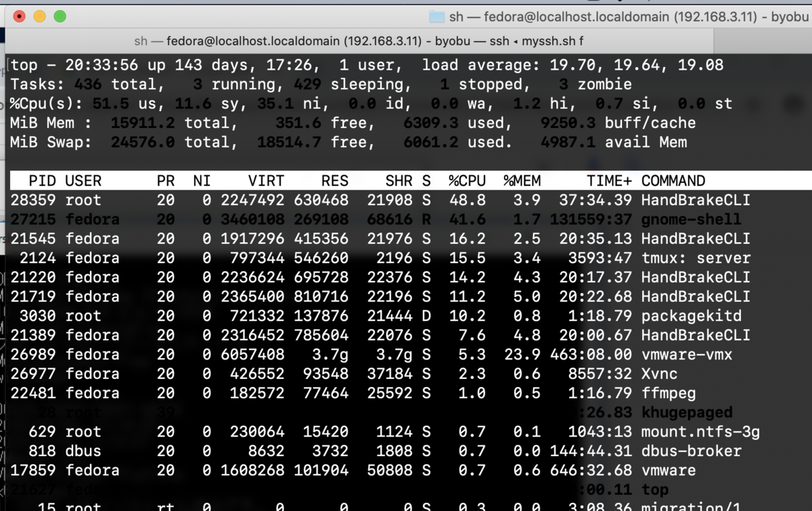The image size is (812, 511).
Task: Click the '51.5' us CPU value
Action: tap(111, 104)
